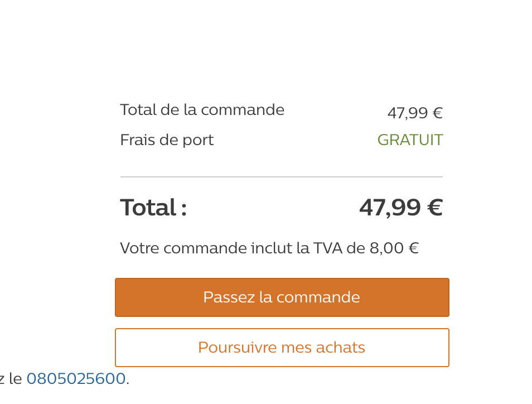
Task: Click the Frais de port label
Action: coord(167,140)
